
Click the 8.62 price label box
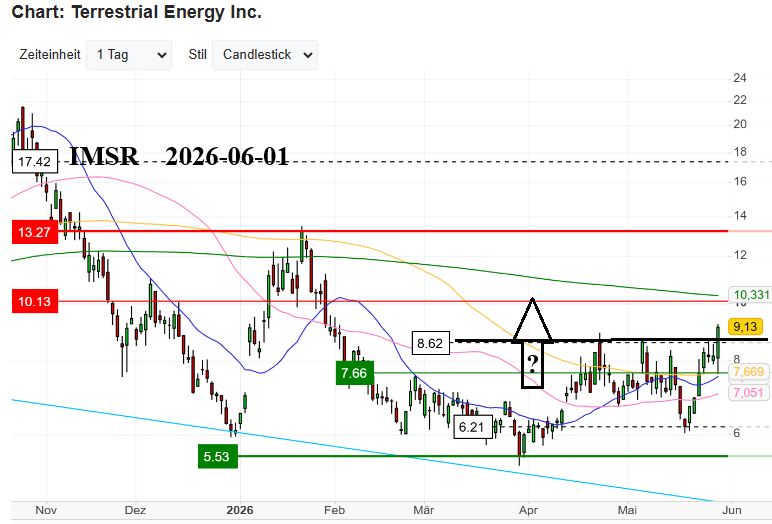pyautogui.click(x=430, y=343)
